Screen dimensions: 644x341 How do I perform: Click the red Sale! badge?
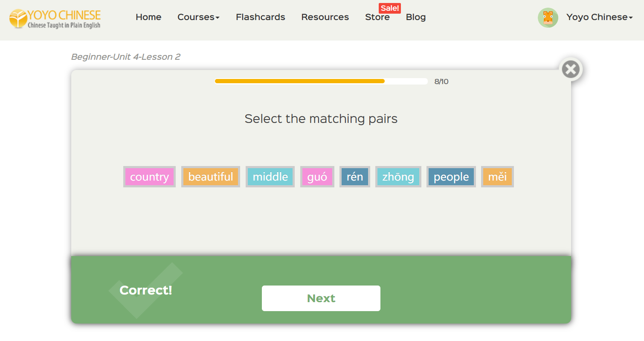[389, 8]
